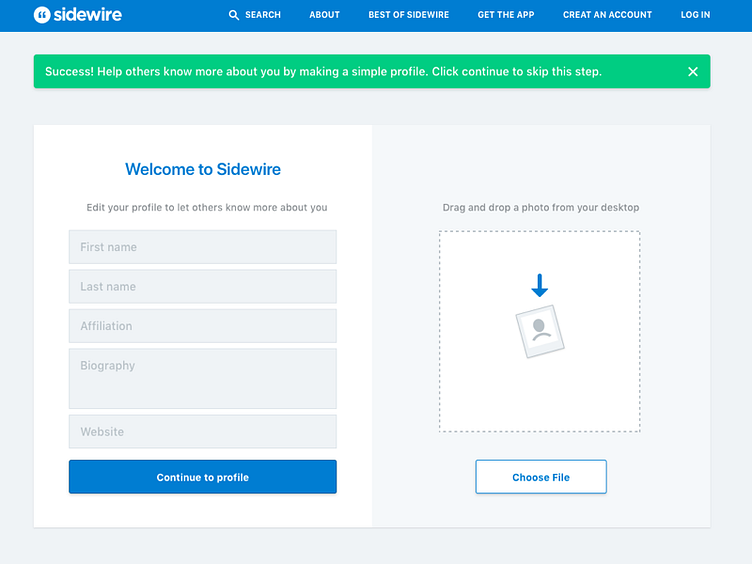The height and width of the screenshot is (564, 752).
Task: Focus the Last name field
Action: tap(202, 286)
